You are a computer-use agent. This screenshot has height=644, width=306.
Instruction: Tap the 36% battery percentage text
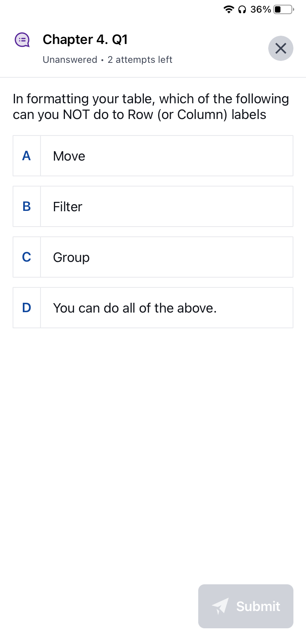[x=261, y=9]
